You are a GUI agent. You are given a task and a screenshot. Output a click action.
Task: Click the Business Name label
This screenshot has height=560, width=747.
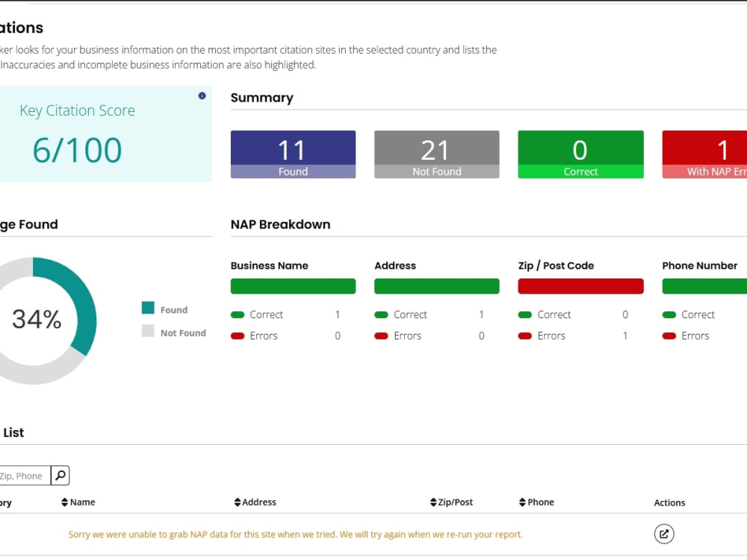pos(269,266)
